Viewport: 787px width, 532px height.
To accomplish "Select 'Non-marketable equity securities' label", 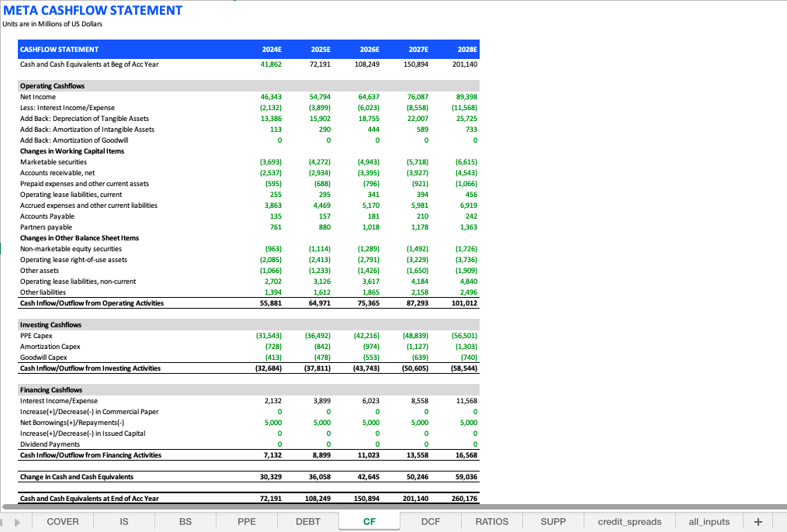I will pyautogui.click(x=71, y=249).
